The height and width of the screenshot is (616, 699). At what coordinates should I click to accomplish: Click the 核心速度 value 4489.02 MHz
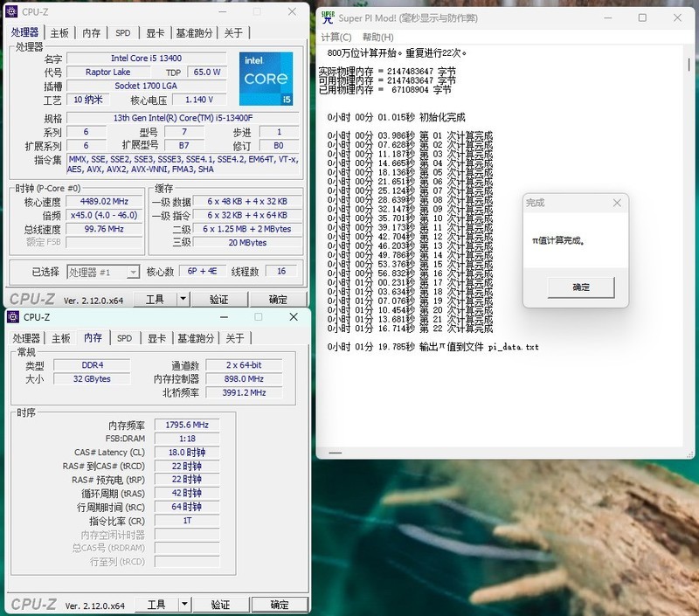click(104, 202)
